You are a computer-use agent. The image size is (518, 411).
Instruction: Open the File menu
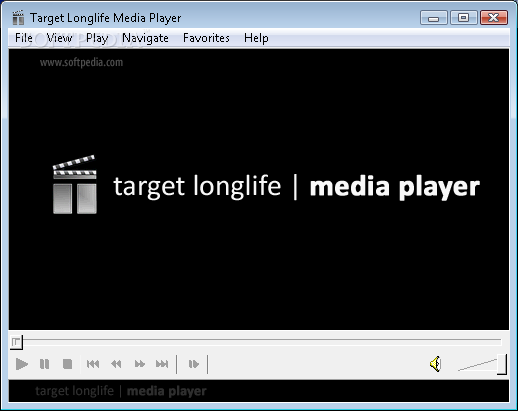point(24,38)
